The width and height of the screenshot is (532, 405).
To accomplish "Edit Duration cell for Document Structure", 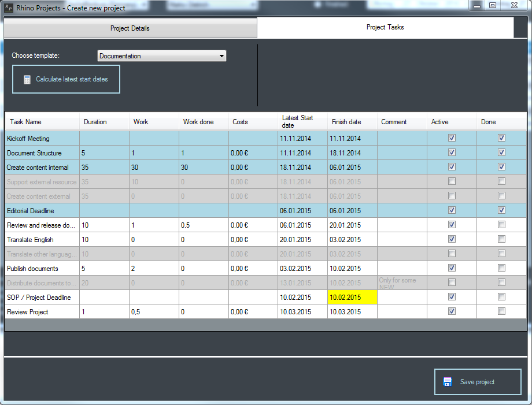I will (x=104, y=153).
